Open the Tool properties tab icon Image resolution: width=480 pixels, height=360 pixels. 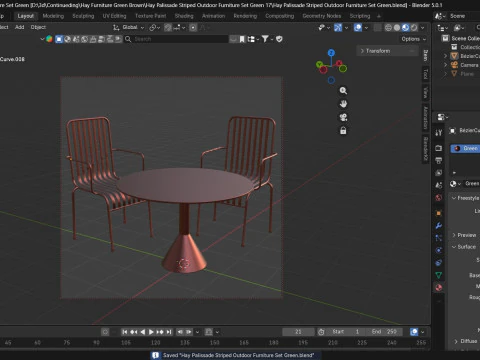click(439, 133)
